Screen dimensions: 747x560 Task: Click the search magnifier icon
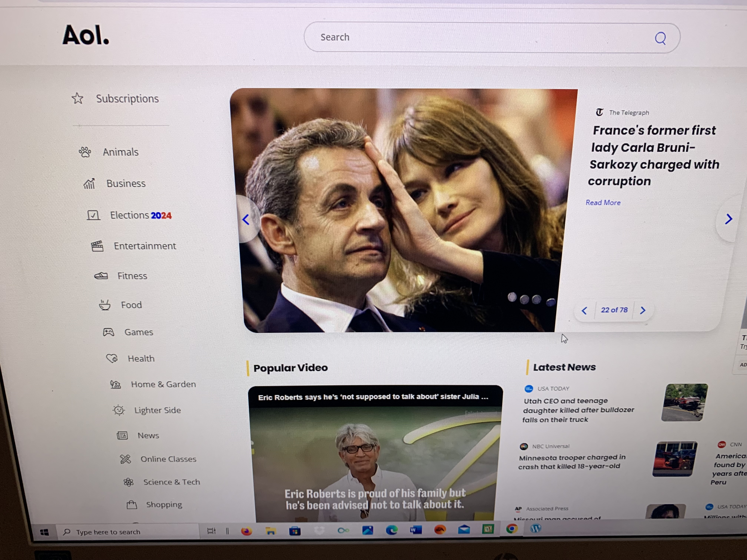point(660,38)
